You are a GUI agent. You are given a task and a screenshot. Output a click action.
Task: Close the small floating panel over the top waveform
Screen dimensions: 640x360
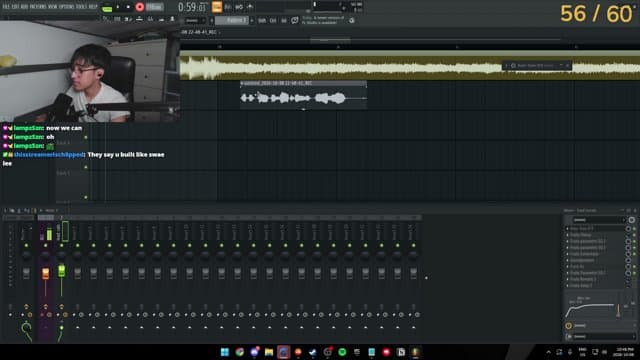pyautogui.click(x=567, y=65)
